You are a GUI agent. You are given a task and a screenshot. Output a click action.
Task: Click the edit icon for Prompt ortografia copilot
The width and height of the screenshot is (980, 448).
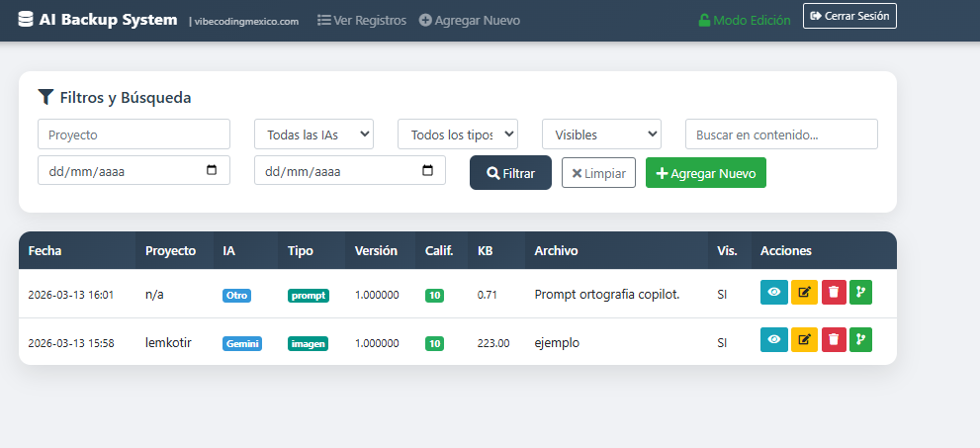click(x=803, y=293)
